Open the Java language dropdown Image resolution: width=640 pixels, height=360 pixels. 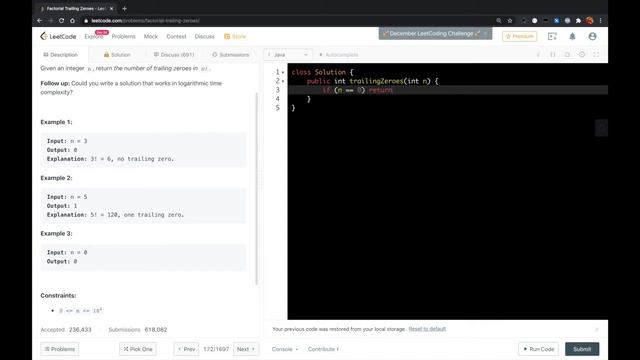(288, 54)
